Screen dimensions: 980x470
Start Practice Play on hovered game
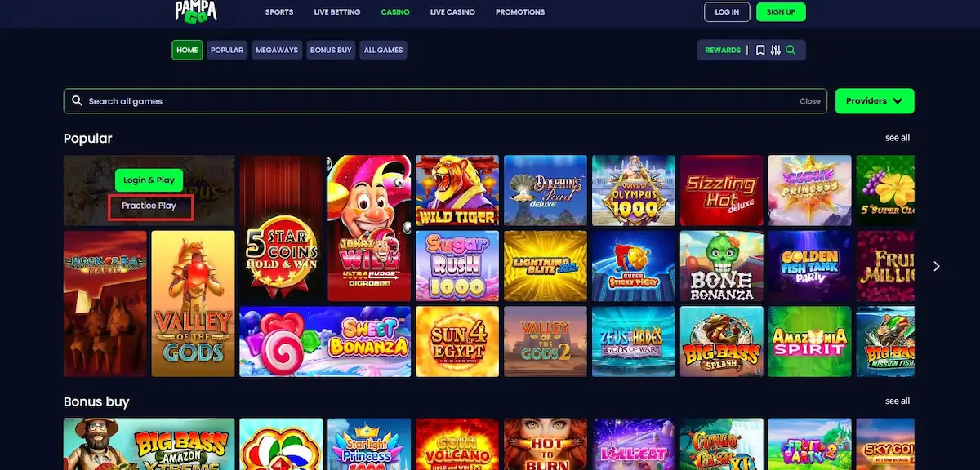tap(149, 206)
